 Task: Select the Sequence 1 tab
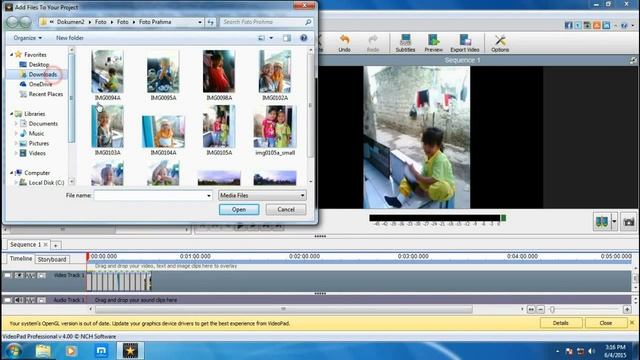click(x=25, y=244)
